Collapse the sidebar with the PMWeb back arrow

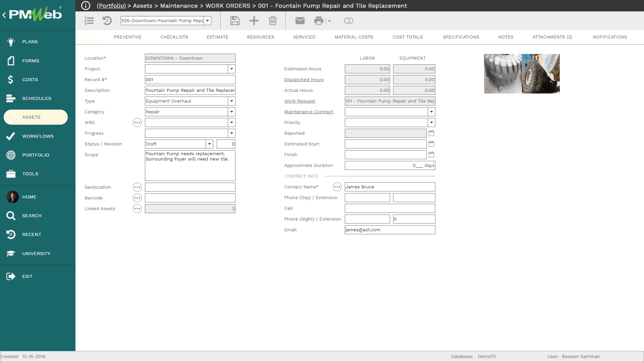coord(4,15)
